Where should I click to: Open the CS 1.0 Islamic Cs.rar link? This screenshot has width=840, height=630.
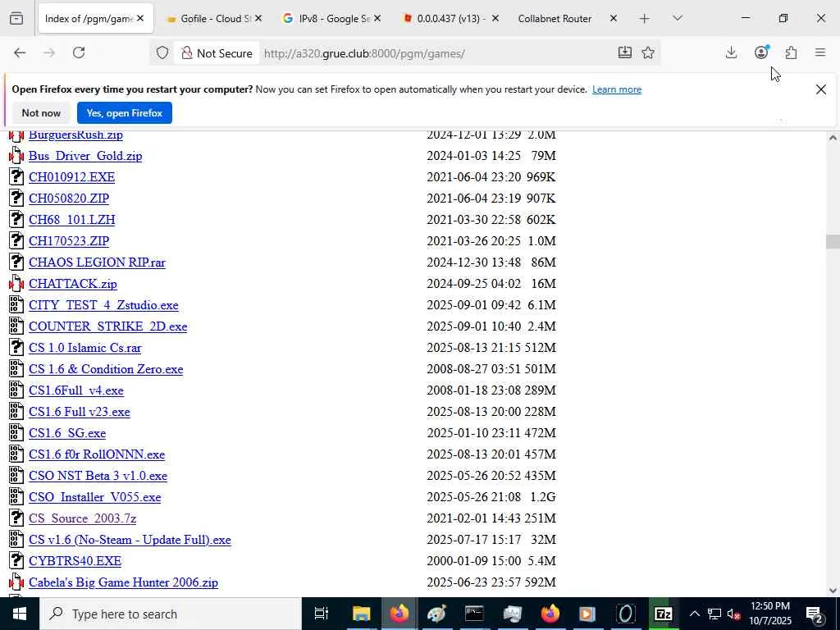point(84,348)
